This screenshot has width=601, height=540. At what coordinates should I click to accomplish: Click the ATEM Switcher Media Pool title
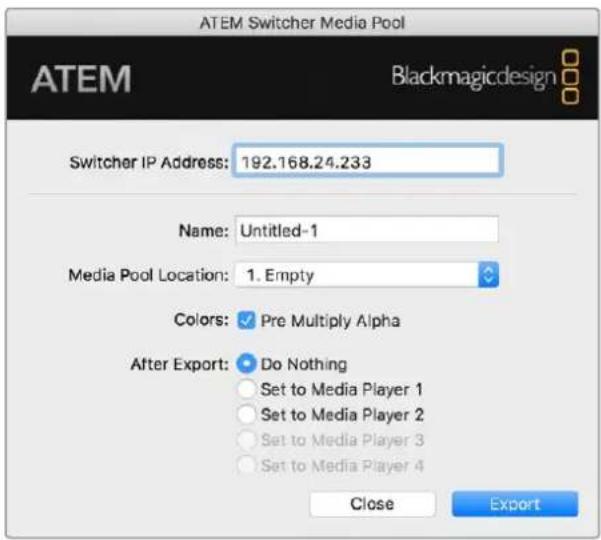point(302,23)
